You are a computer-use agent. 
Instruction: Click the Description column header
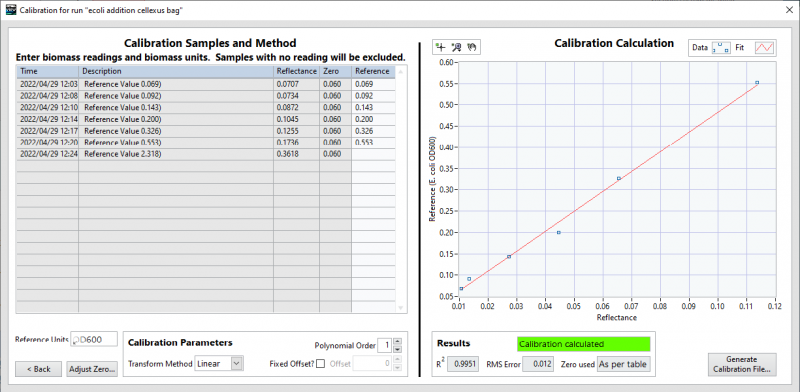[x=176, y=71]
